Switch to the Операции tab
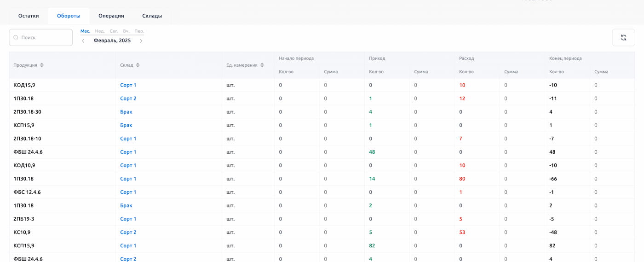 click(x=111, y=16)
